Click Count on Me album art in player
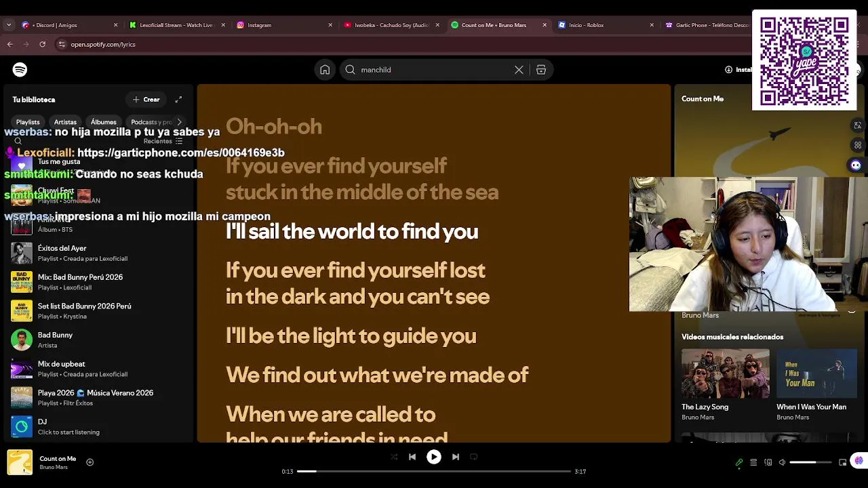868x488 pixels. 20,463
